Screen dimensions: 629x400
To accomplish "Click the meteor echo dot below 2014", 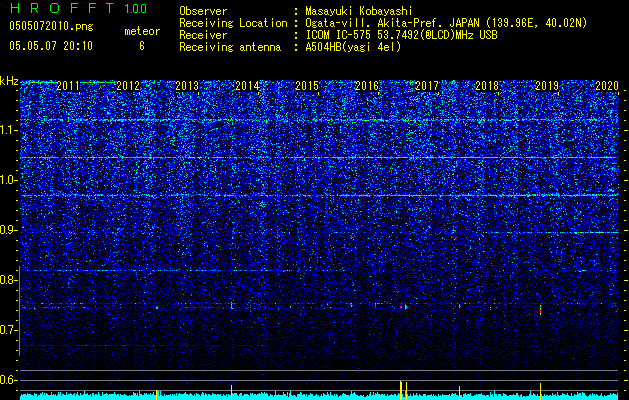I will (x=231, y=306).
